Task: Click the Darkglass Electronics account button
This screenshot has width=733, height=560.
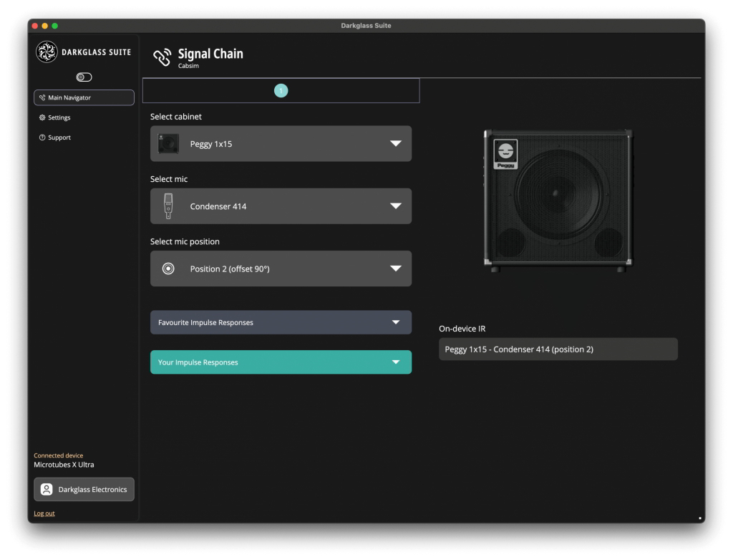Action: (x=84, y=489)
